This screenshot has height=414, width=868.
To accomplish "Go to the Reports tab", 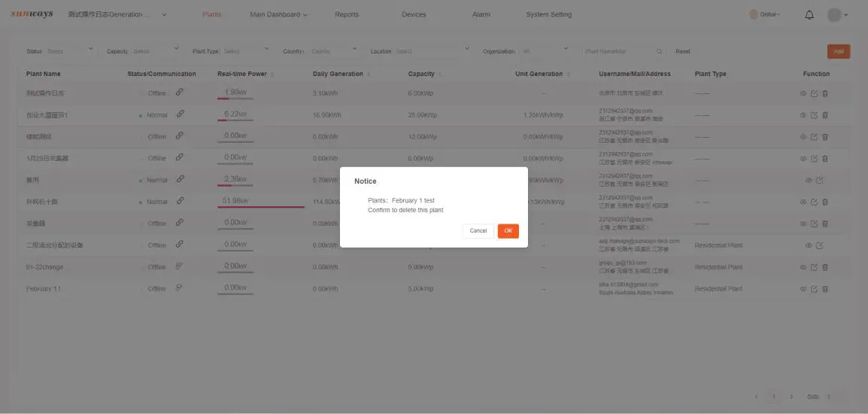I will (x=347, y=14).
